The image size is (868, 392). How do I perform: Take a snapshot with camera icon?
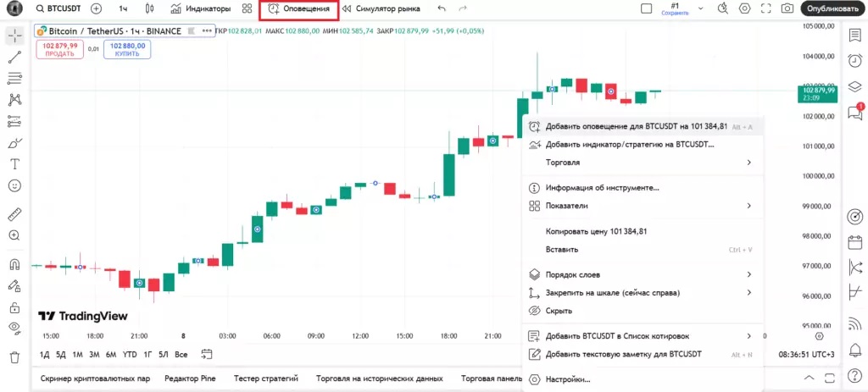click(787, 8)
